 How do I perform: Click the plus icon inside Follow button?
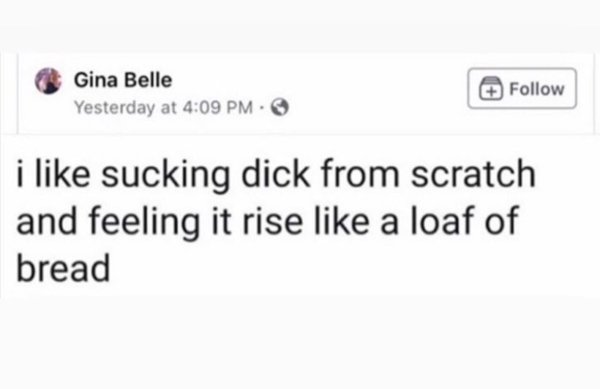pos(491,88)
